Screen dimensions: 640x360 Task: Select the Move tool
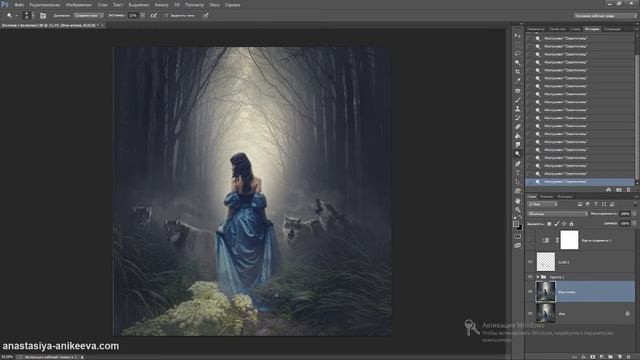[518, 36]
